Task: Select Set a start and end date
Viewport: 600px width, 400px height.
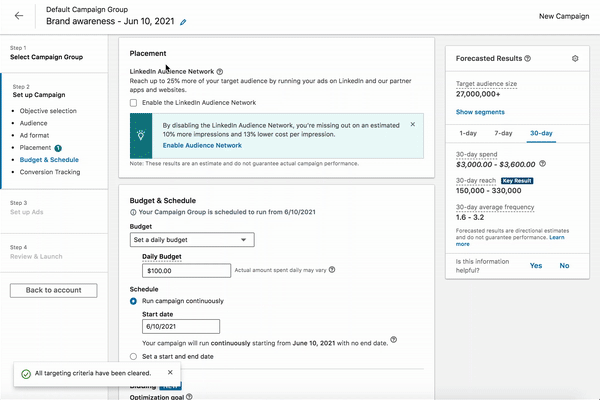Action: click(x=135, y=356)
